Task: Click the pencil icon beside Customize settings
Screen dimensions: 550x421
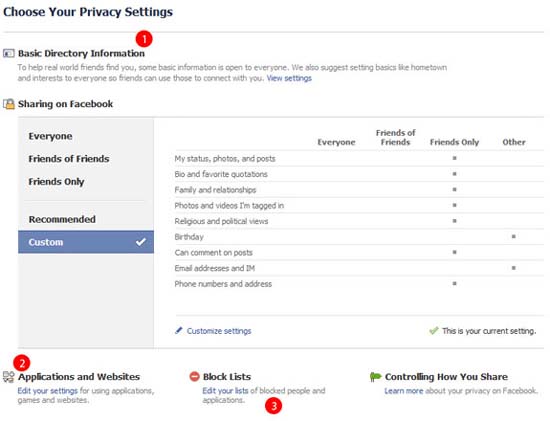Action: 179,330
